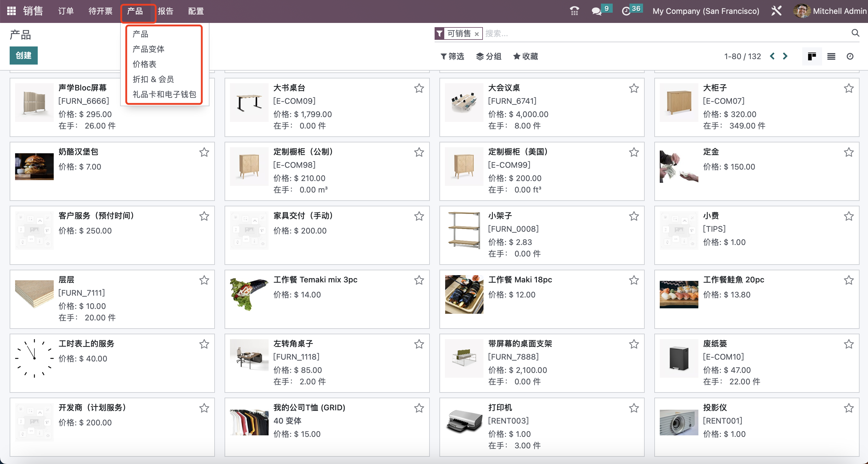868x464 pixels.
Task: Switch to Kanban view
Action: point(812,56)
